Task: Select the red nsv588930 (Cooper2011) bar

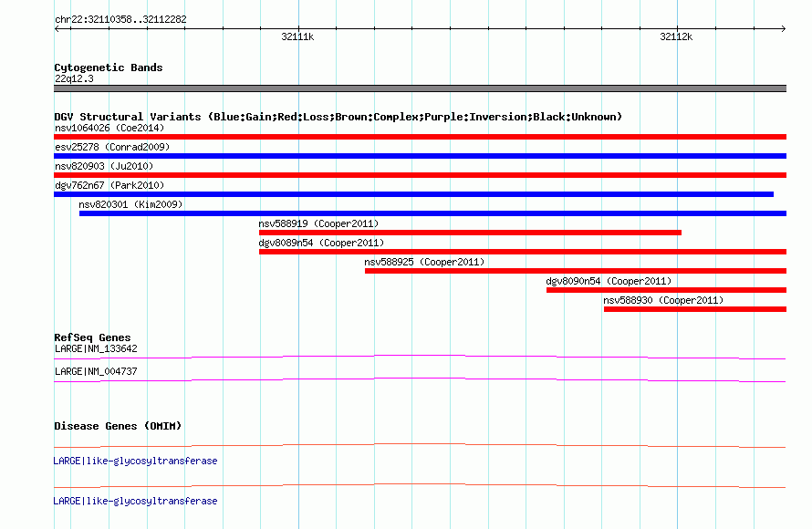Action: coord(695,309)
